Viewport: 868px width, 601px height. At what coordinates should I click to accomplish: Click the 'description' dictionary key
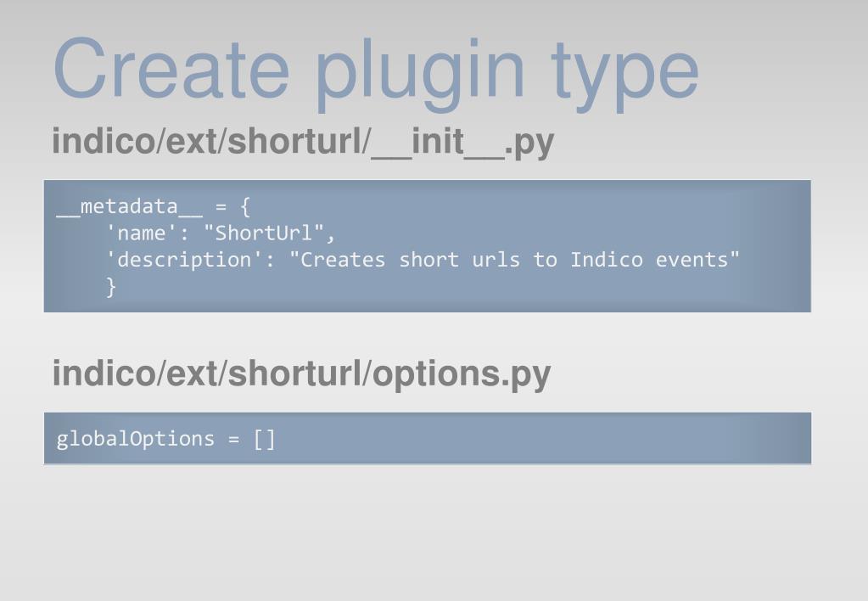(x=184, y=261)
